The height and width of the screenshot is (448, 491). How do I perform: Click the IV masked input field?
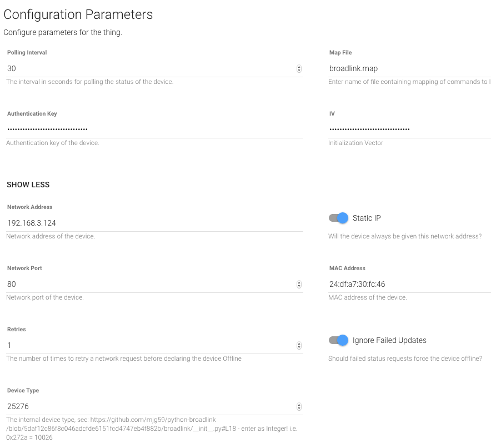(409, 130)
